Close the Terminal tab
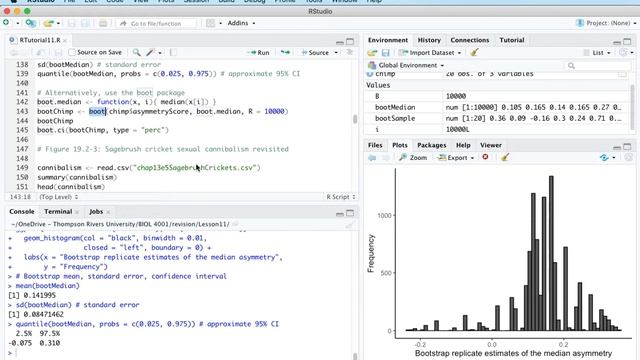This screenshot has width=640, height=360. [77, 212]
